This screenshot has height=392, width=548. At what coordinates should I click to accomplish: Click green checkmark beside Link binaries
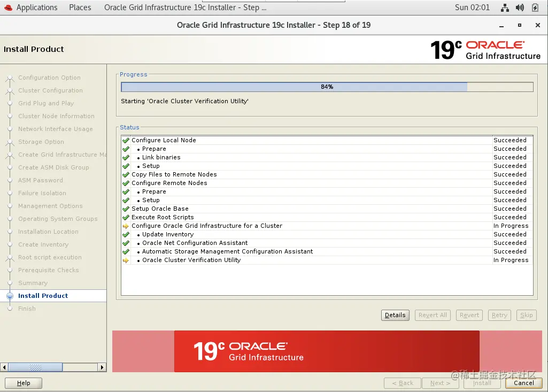126,157
